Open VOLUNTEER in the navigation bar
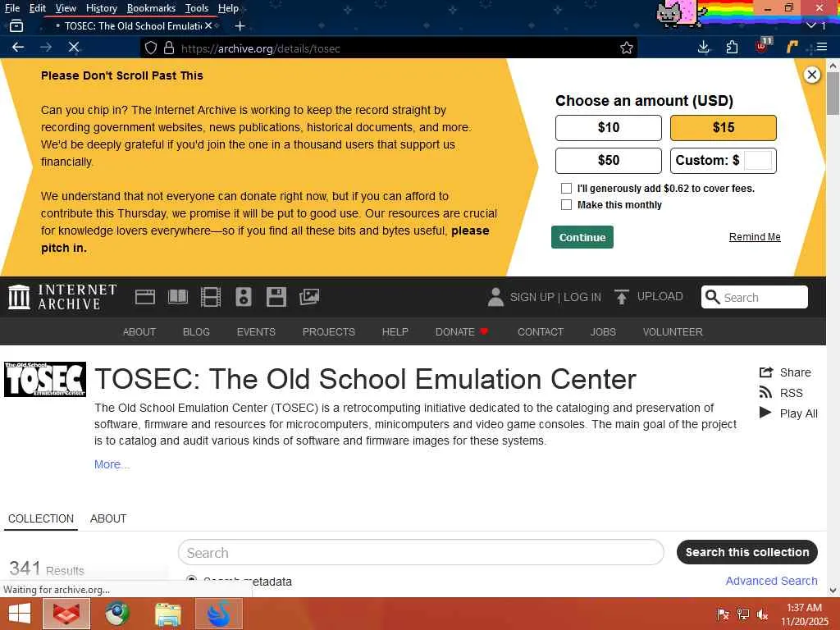This screenshot has height=630, width=840. (673, 331)
